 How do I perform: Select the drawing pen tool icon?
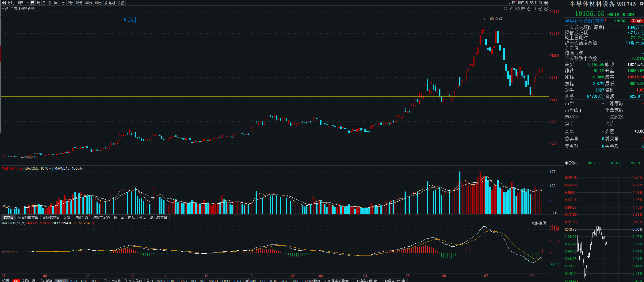(511, 9)
